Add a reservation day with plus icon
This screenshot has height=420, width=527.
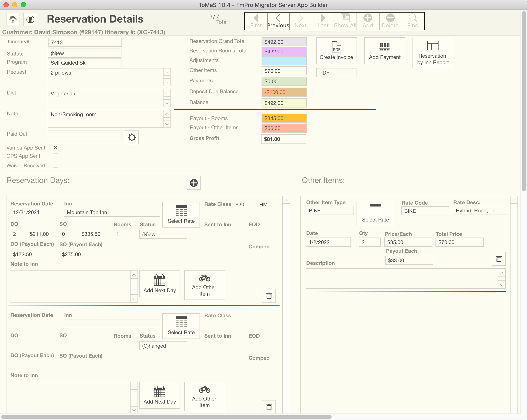pos(194,183)
